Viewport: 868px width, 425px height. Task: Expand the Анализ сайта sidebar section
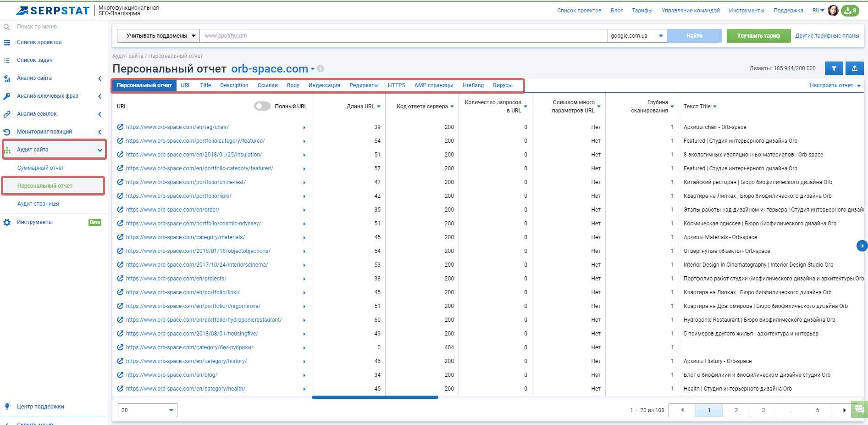54,78
